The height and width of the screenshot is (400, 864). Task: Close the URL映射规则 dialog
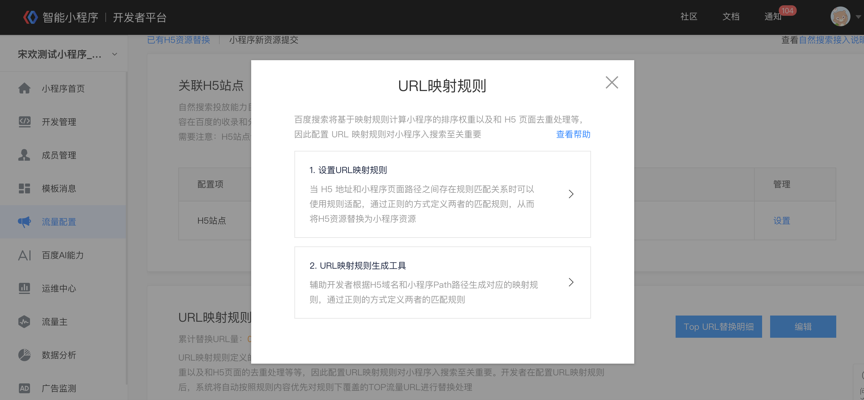[x=611, y=83]
